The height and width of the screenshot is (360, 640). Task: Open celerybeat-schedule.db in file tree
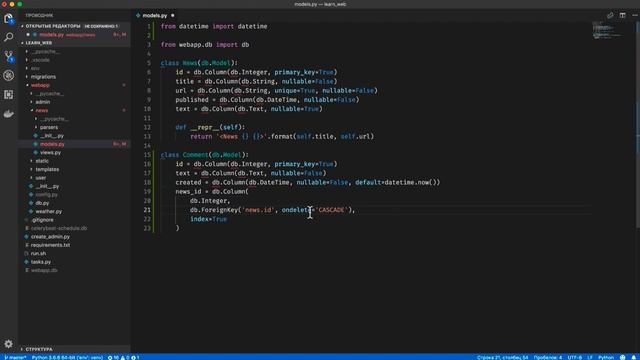click(59, 229)
